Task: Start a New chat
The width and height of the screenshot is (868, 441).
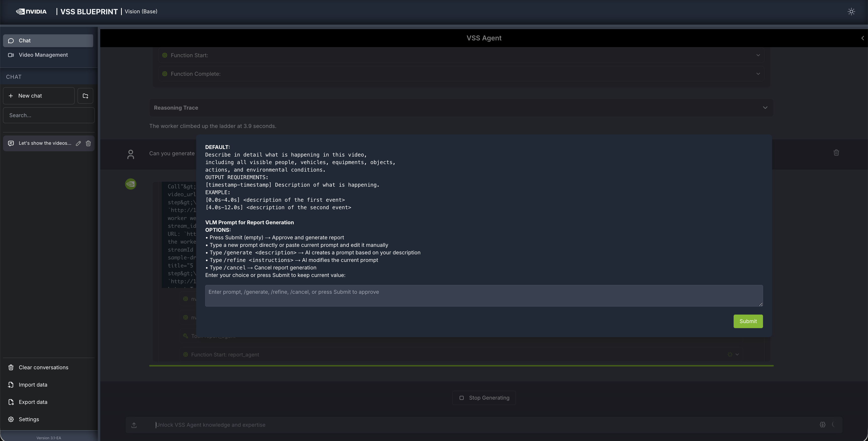Action: [38, 96]
